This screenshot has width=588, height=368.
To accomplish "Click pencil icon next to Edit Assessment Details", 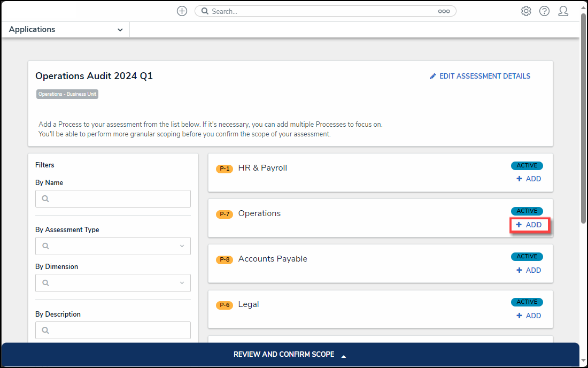I will [x=433, y=76].
